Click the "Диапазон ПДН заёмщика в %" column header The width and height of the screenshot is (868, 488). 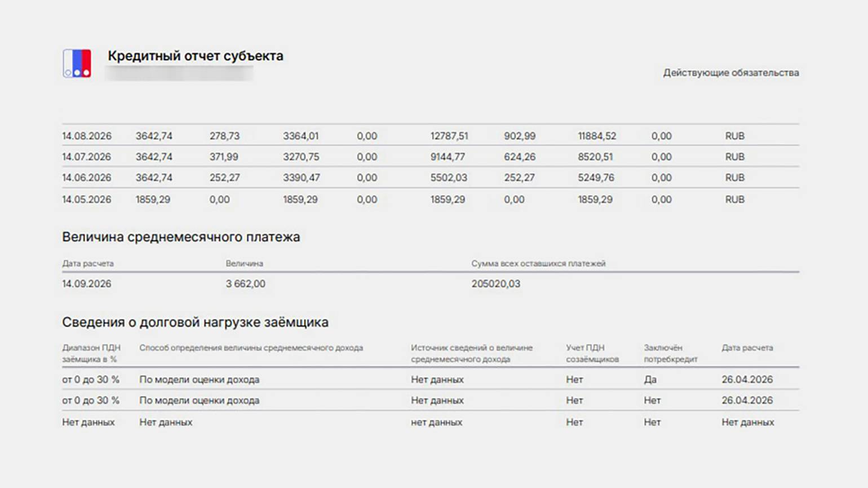click(91, 353)
